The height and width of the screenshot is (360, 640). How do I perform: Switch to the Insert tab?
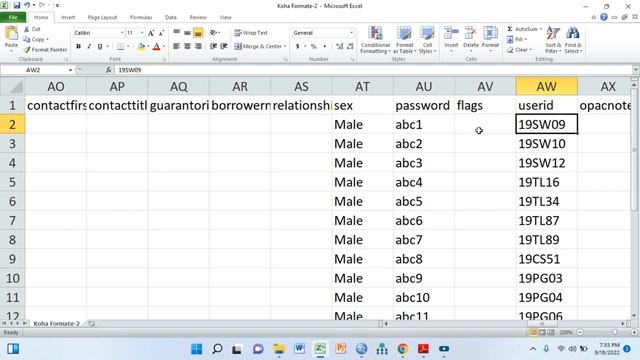click(x=68, y=17)
